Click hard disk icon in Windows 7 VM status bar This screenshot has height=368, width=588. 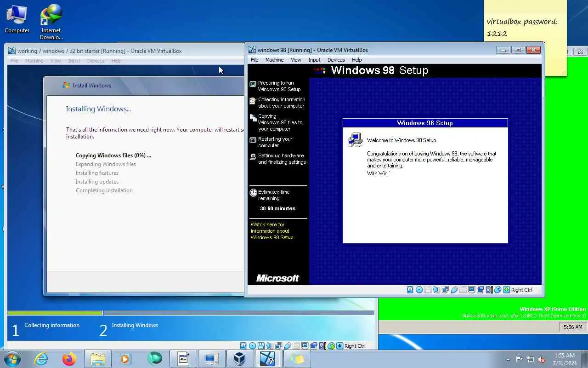[243, 346]
